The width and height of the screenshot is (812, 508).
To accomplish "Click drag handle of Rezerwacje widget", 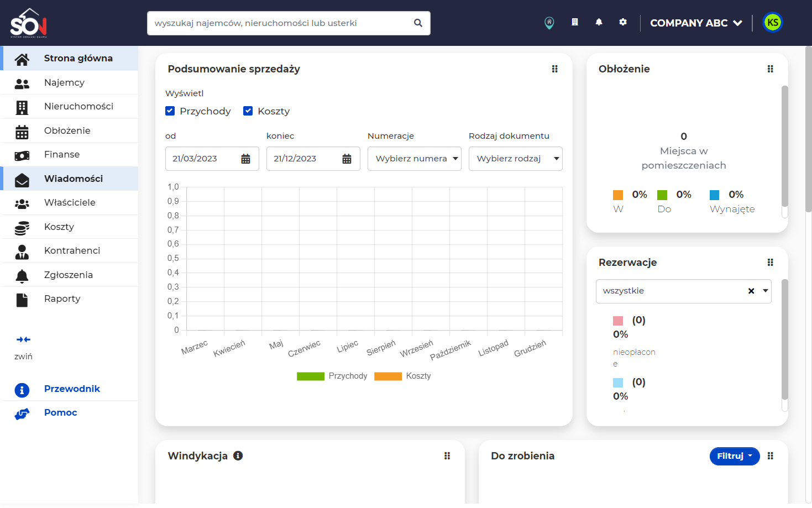I will tap(771, 263).
